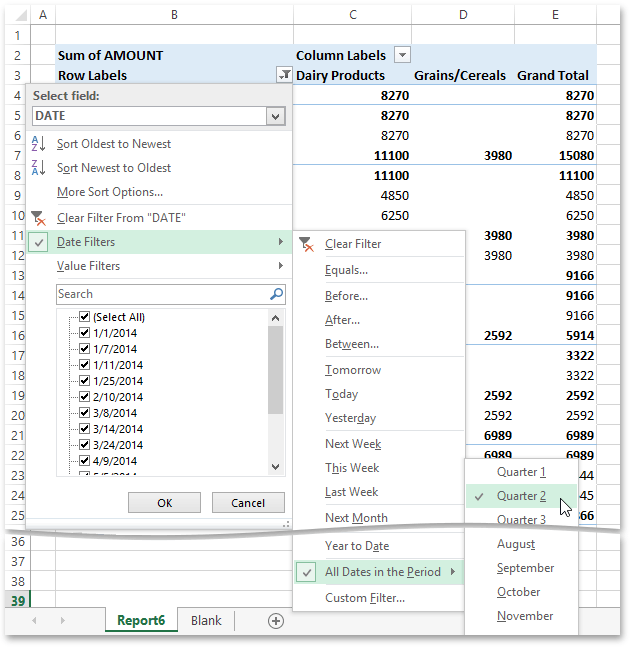Click the next sheet navigation arrow
Screen dimensions: 635x649
[63, 620]
